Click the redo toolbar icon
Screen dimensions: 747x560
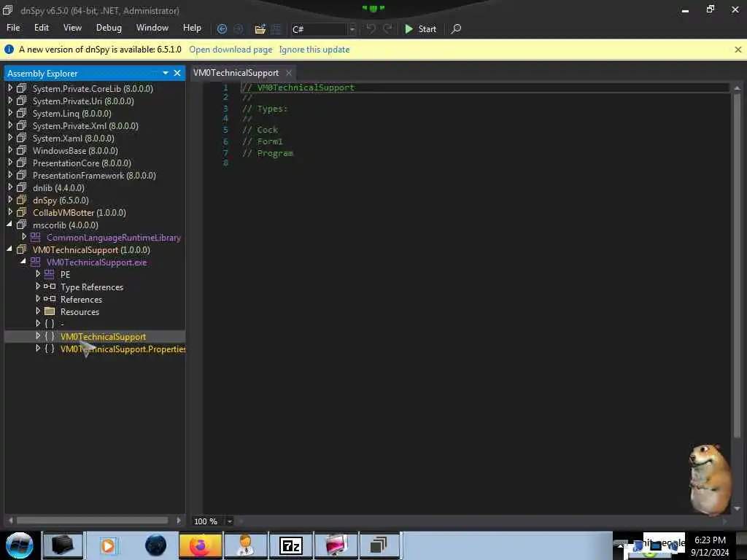(387, 29)
